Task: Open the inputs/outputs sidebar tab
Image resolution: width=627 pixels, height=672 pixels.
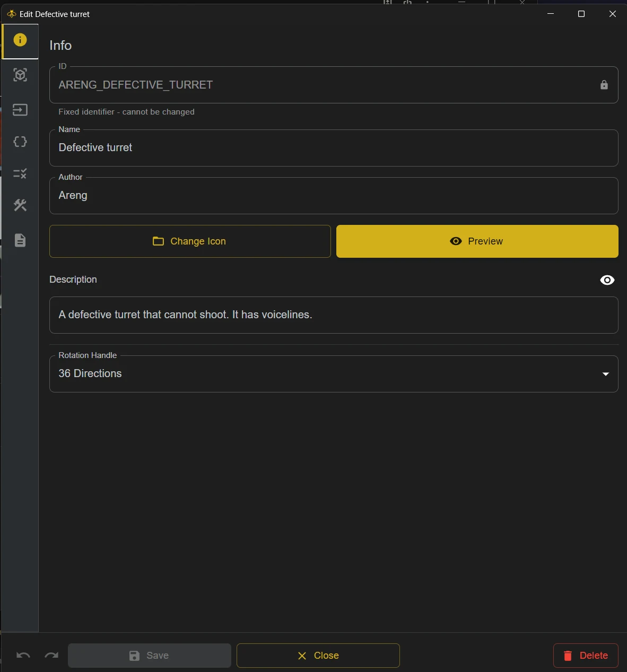Action: (x=20, y=110)
